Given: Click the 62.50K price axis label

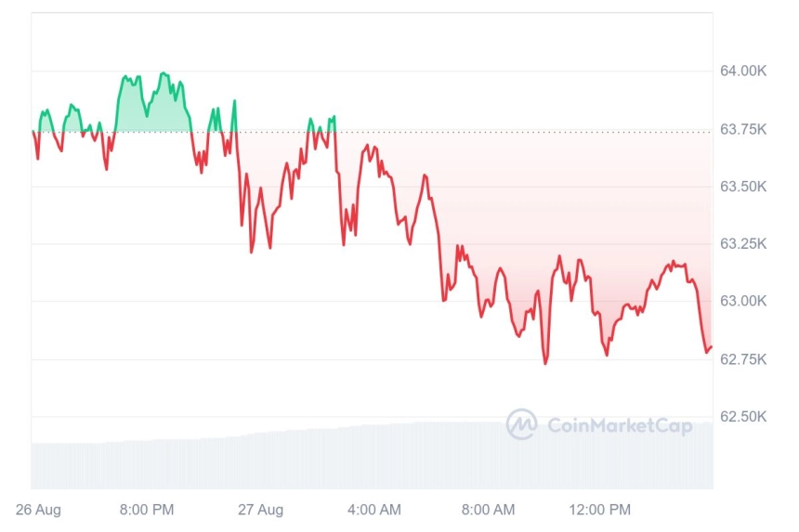Looking at the screenshot, I should pyautogui.click(x=743, y=417).
